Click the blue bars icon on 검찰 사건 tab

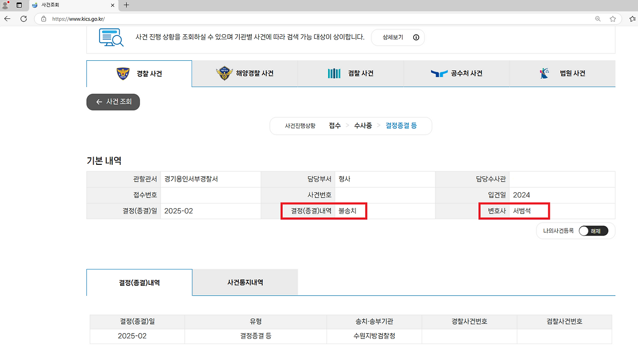tap(334, 73)
